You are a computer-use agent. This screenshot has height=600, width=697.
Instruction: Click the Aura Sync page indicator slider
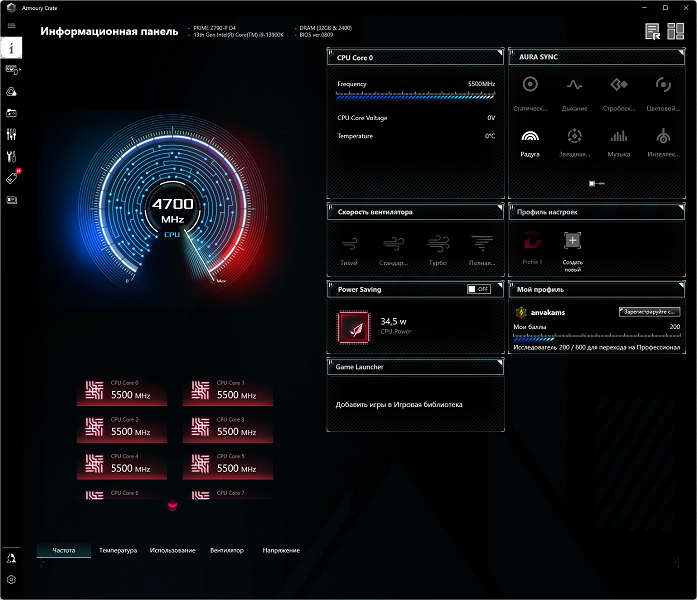click(x=595, y=183)
